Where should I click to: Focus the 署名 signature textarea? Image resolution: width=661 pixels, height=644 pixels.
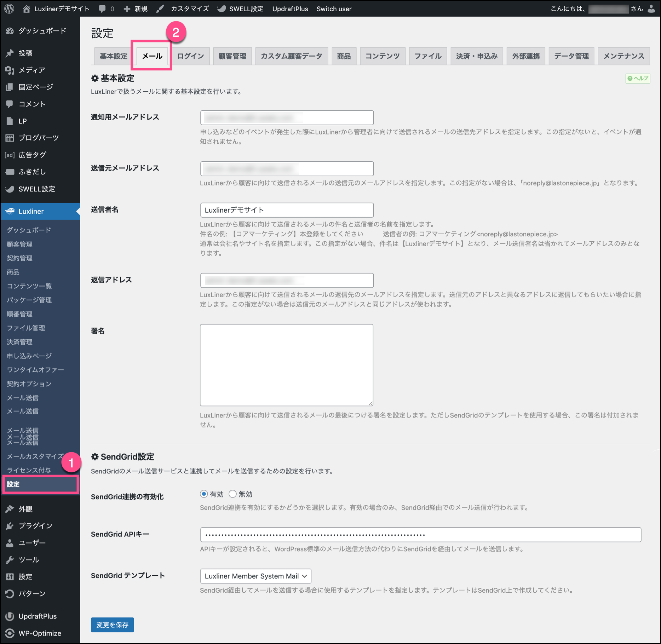[x=287, y=365]
